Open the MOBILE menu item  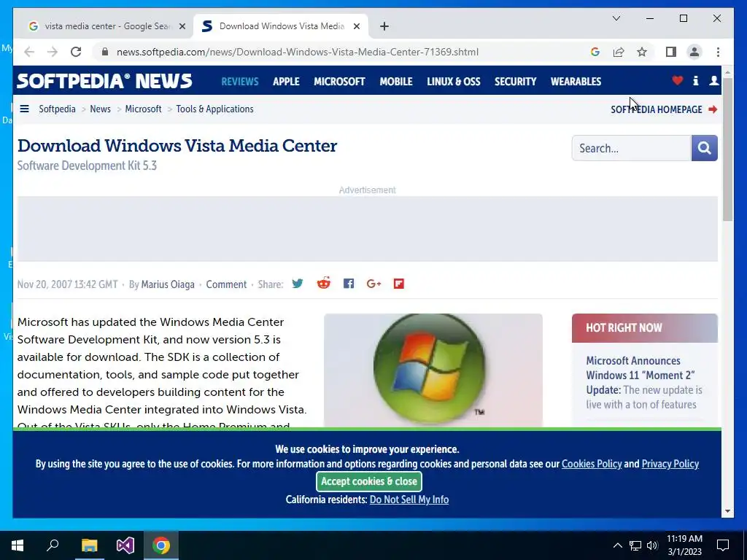pyautogui.click(x=396, y=82)
